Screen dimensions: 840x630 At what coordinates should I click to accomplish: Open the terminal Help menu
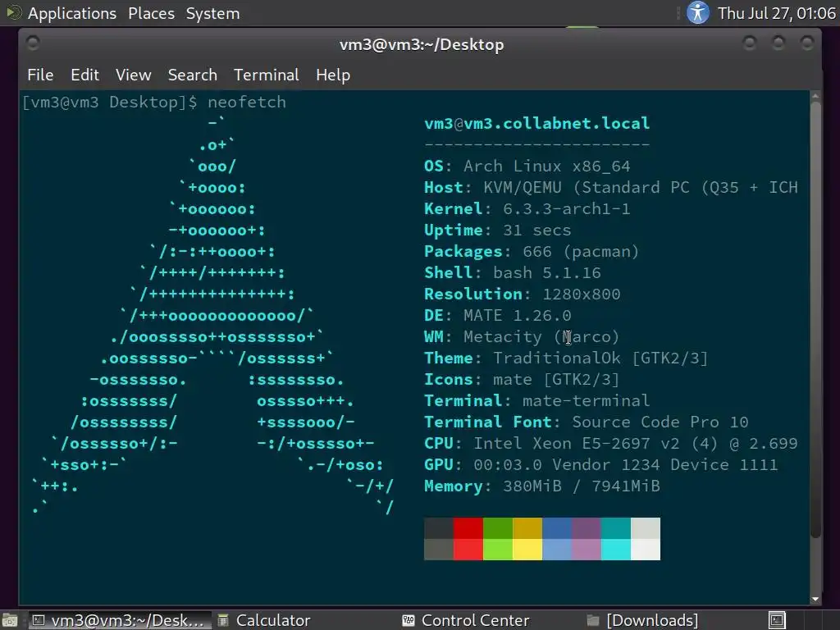[x=333, y=75]
